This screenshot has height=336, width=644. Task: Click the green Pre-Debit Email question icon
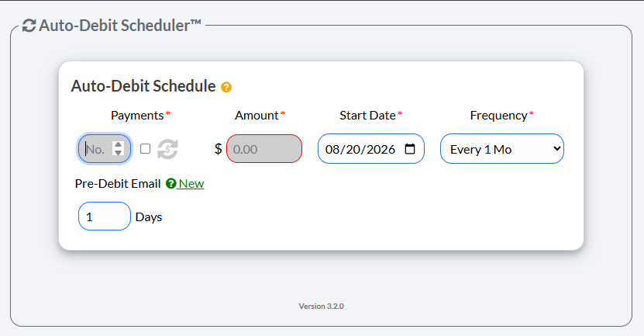[x=170, y=183]
